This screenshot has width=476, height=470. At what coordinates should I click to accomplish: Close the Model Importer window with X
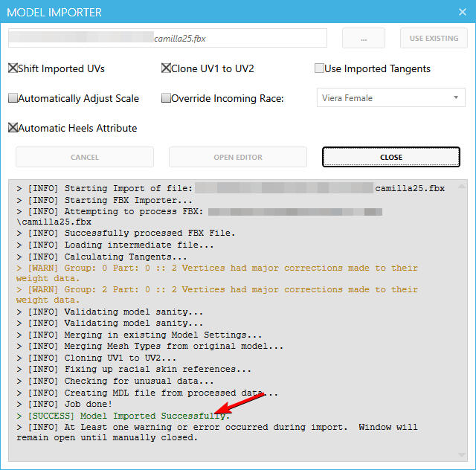click(x=457, y=13)
